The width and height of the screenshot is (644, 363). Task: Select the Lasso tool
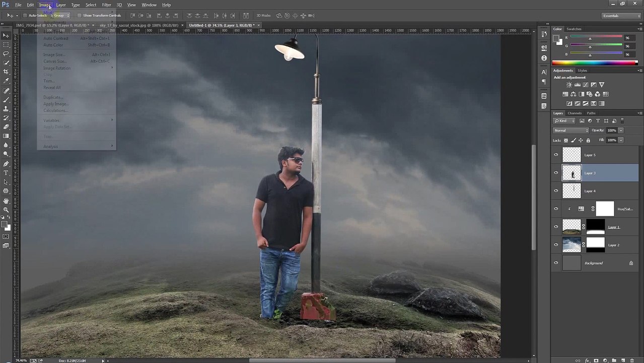click(6, 53)
